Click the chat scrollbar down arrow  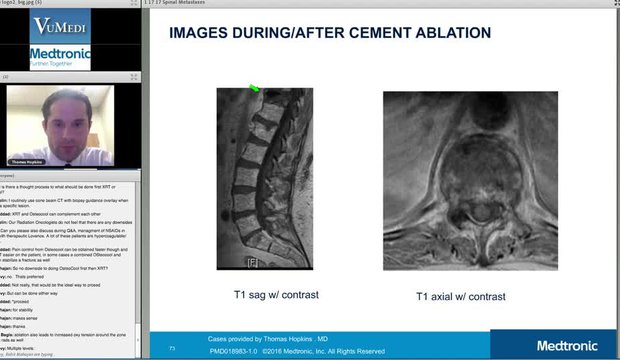pyautogui.click(x=138, y=340)
